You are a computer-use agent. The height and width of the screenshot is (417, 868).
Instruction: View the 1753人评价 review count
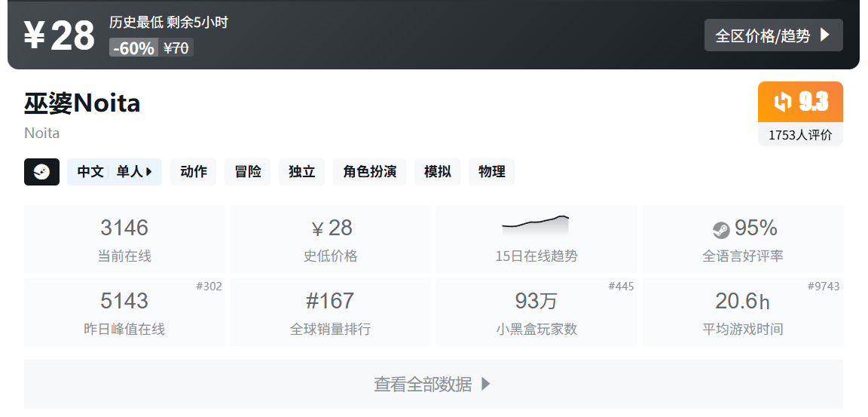pos(800,134)
